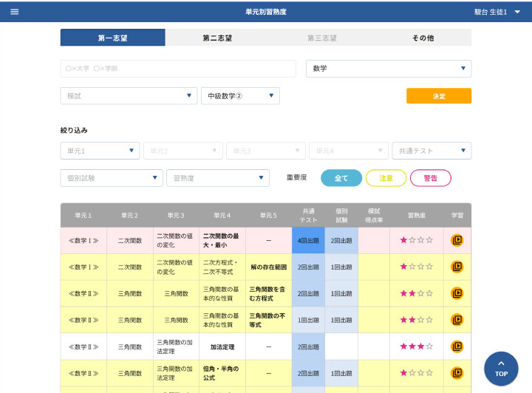Open the 単元1 filter dropdown
532x393 pixels.
click(x=100, y=151)
